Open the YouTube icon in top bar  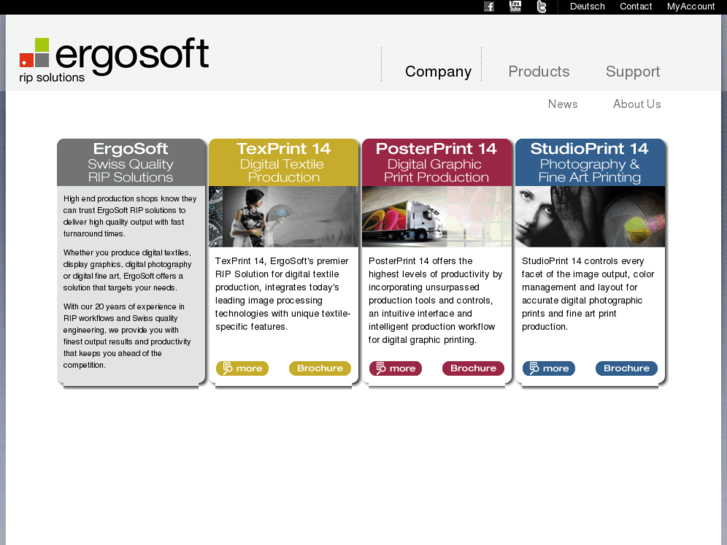(x=515, y=7)
